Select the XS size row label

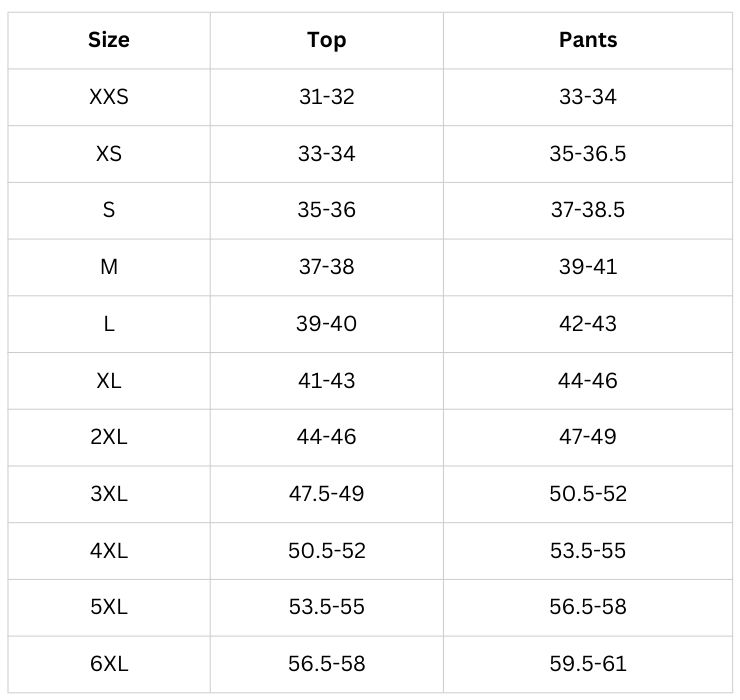pos(109,154)
